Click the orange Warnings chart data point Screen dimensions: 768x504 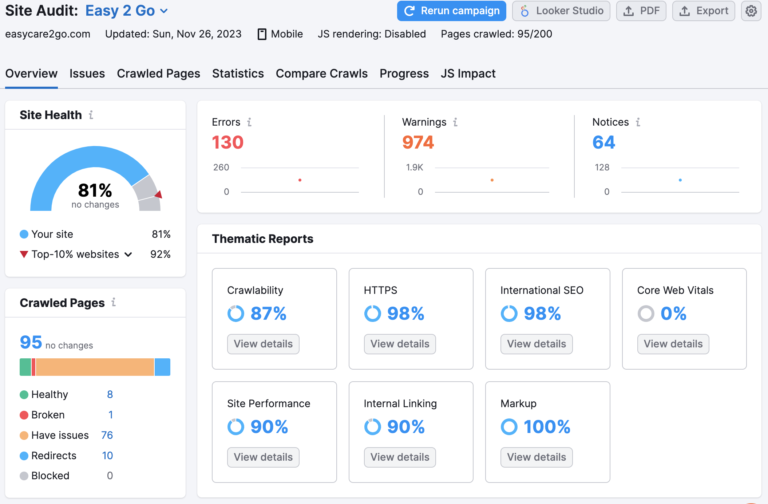click(492, 180)
